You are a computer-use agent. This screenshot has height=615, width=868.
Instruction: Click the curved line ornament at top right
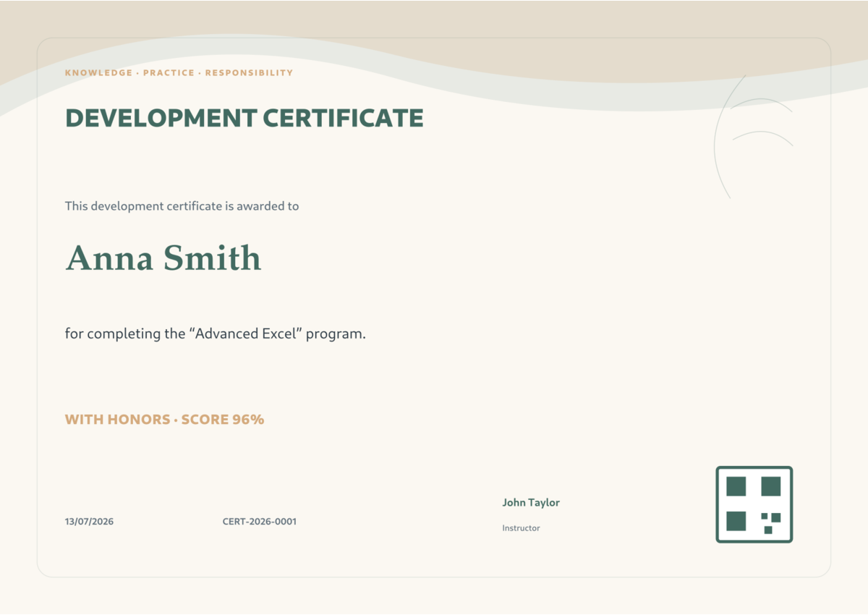click(x=754, y=135)
